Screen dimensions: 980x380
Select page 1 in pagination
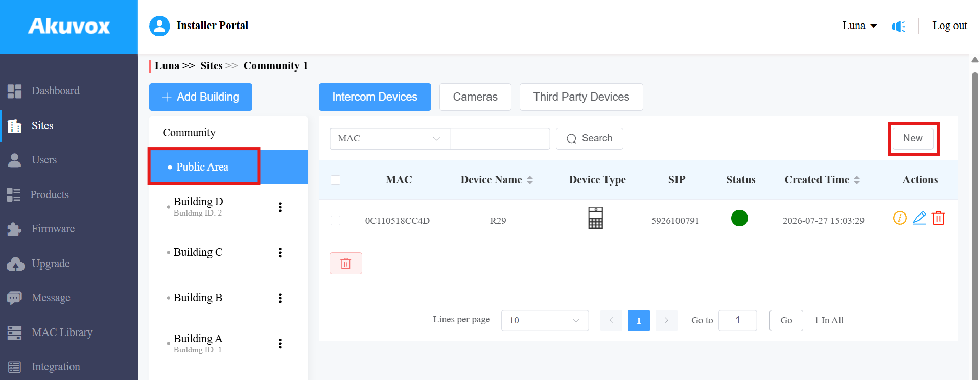(x=639, y=320)
